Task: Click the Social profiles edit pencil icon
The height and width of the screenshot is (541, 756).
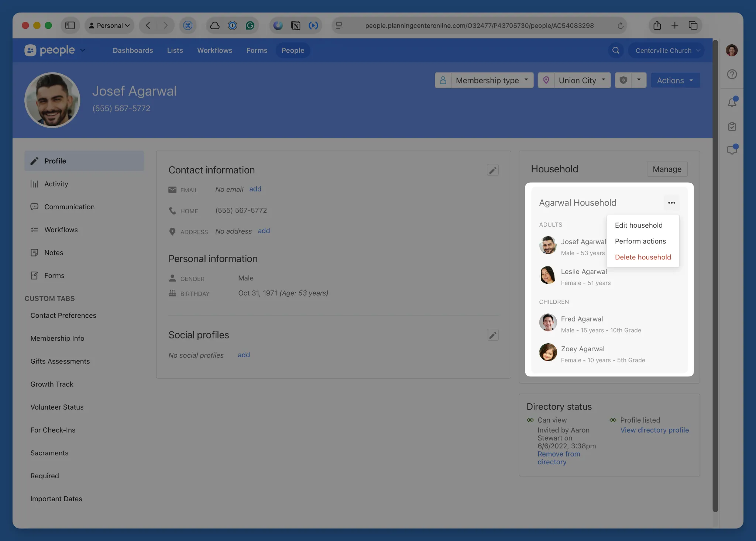Action: 492,335
